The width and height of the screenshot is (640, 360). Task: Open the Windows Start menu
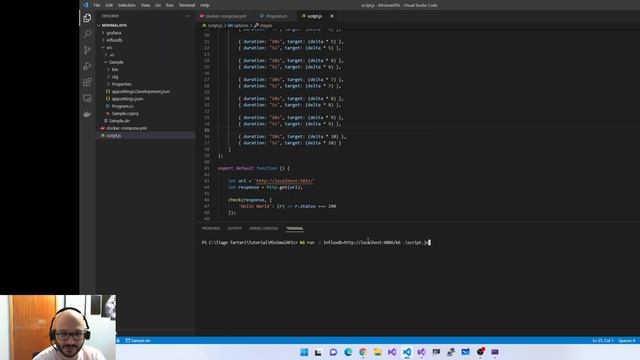click(x=304, y=352)
